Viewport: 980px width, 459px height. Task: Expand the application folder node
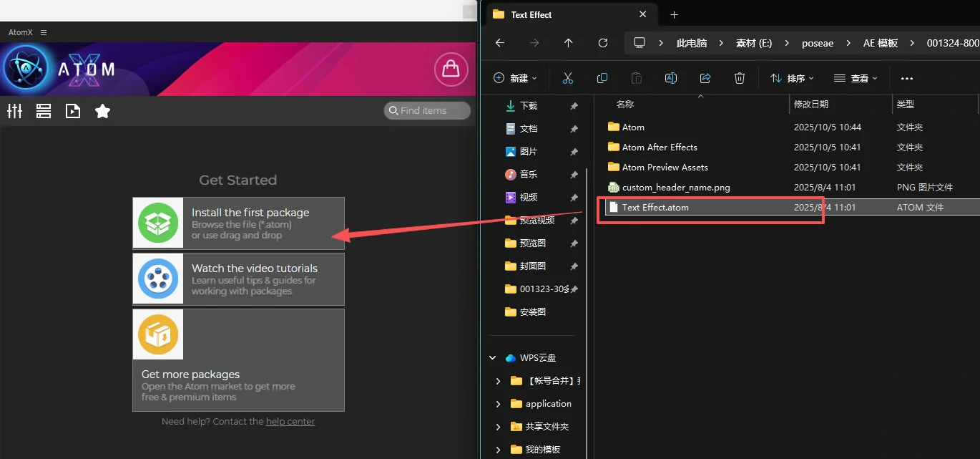(x=499, y=403)
